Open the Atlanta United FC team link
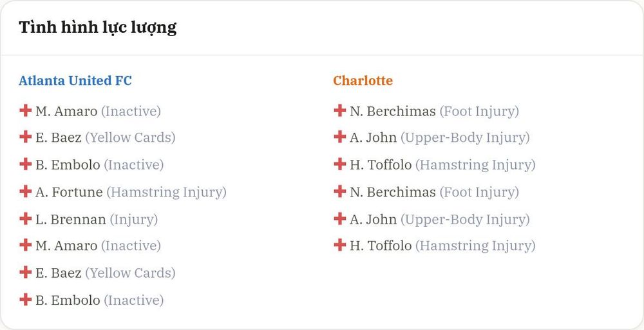 (75, 81)
